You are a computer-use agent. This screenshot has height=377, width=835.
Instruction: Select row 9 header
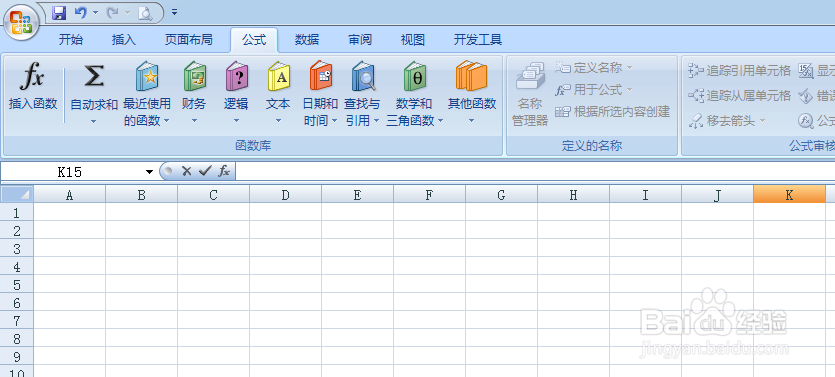[17, 356]
